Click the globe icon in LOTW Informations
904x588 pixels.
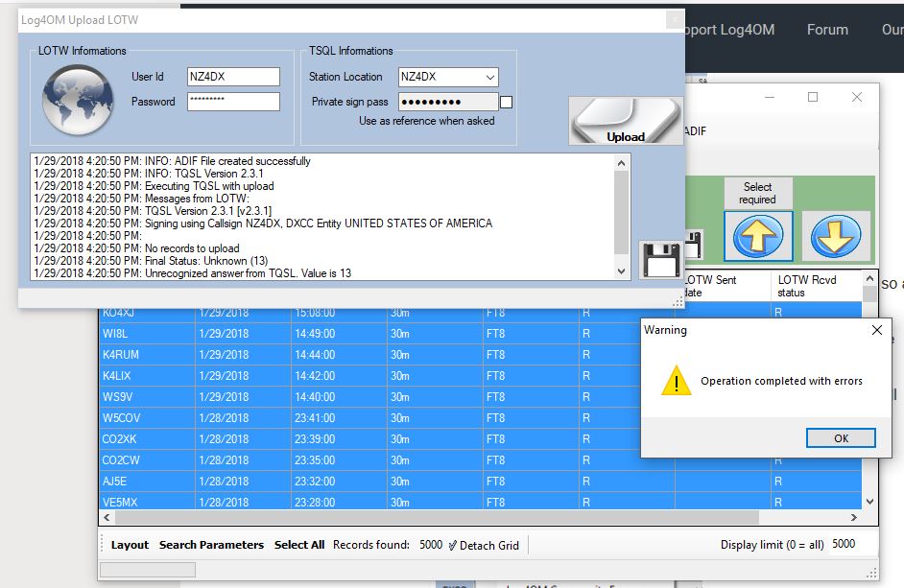[78, 101]
